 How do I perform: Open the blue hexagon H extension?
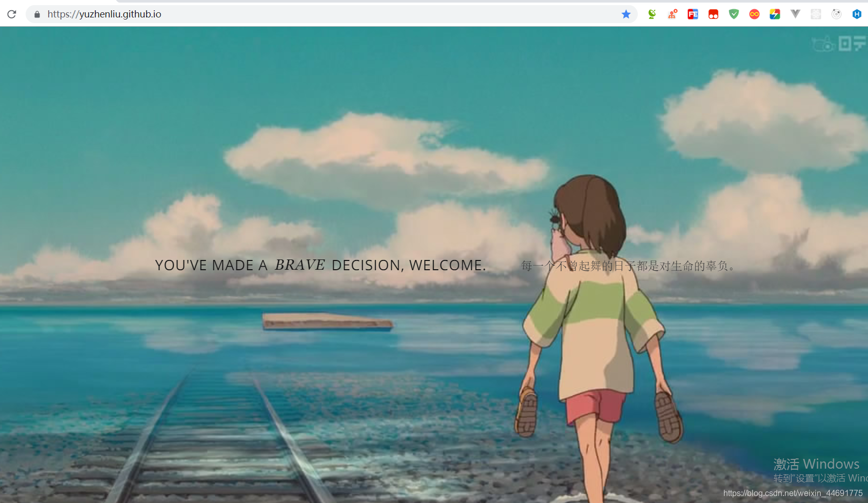coord(857,14)
